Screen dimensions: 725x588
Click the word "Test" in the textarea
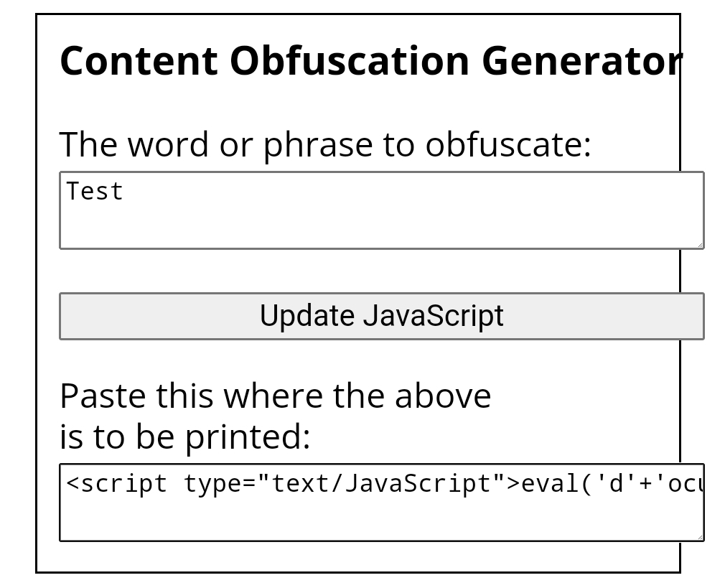pos(95,192)
